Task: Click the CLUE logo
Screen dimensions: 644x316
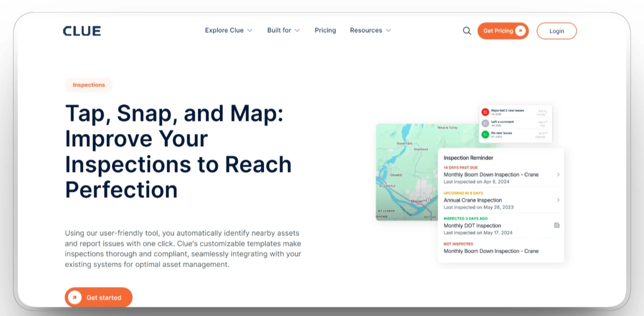Action: click(x=82, y=31)
